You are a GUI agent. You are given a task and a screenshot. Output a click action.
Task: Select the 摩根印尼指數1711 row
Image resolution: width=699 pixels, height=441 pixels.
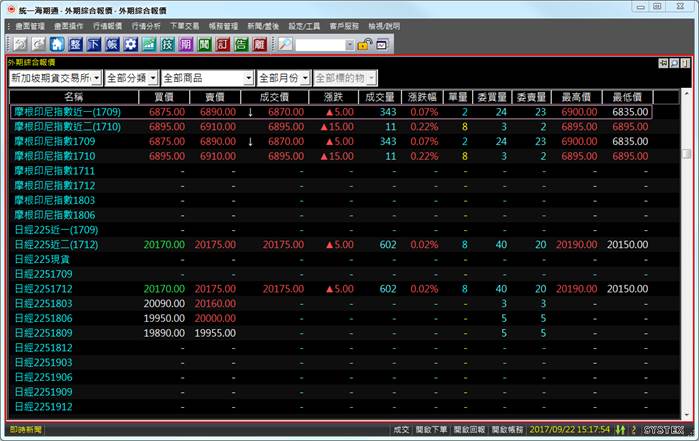coord(331,171)
